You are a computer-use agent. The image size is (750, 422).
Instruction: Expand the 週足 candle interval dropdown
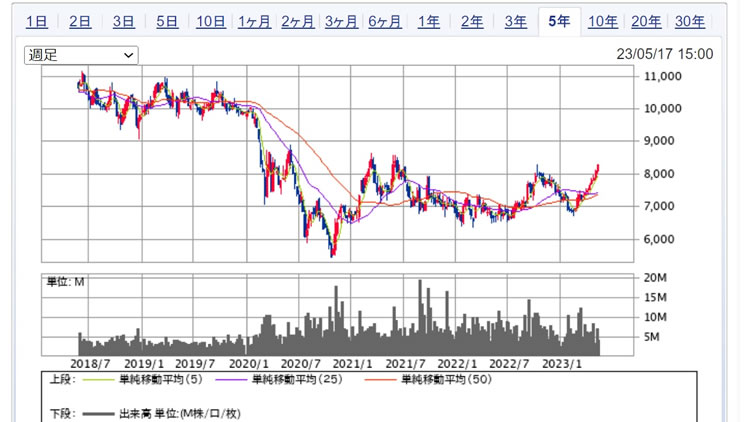(x=82, y=55)
